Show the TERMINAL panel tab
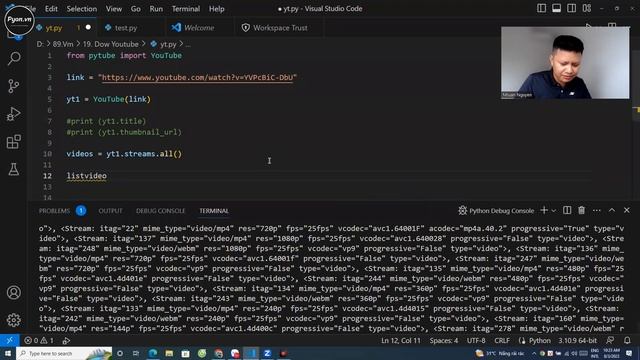This screenshot has width=640, height=360. [214, 211]
